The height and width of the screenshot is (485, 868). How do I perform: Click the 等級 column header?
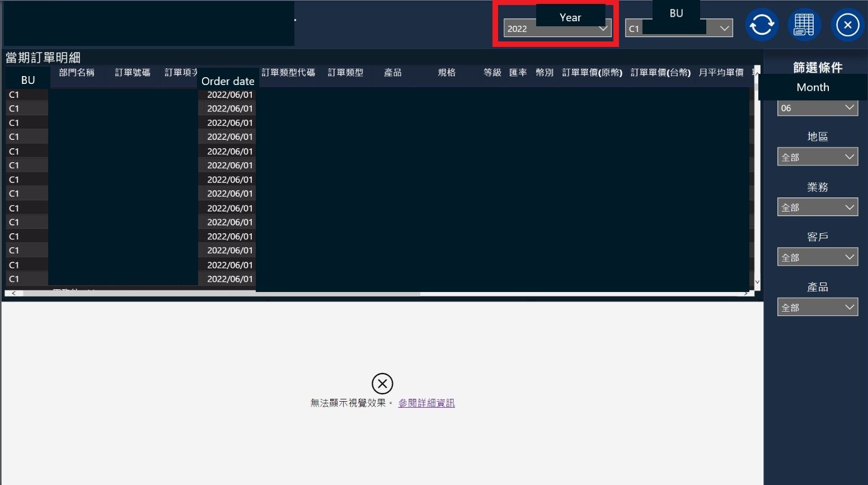tap(492, 73)
